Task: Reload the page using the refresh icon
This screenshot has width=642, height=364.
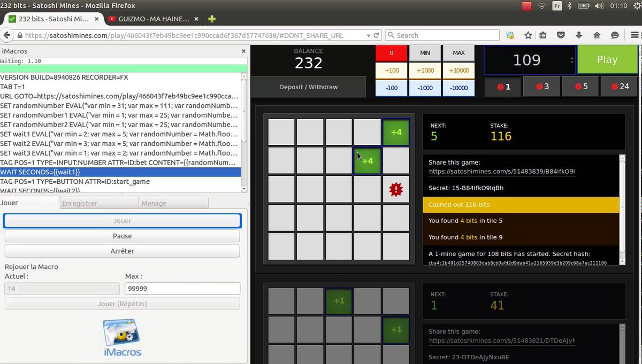Action: tap(377, 35)
